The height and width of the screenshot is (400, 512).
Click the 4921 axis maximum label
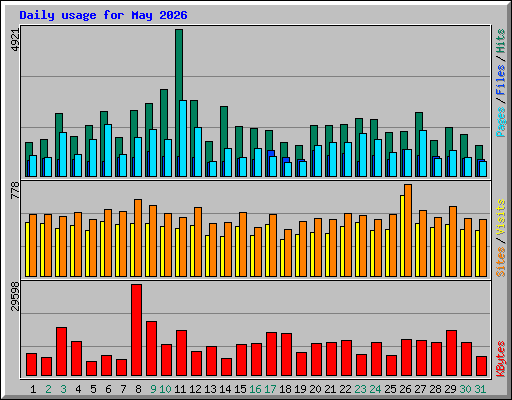point(15,40)
